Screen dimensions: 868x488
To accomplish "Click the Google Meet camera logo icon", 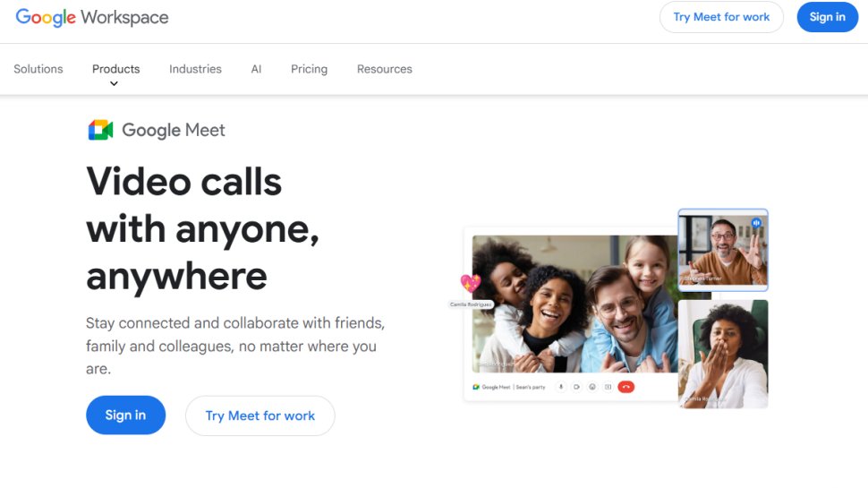I will tap(101, 130).
